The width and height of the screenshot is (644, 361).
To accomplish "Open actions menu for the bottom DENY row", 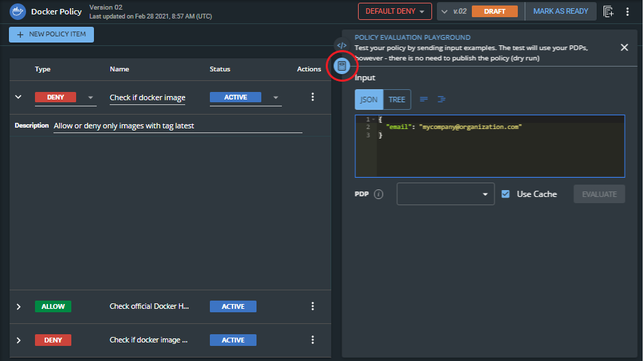I will click(x=313, y=340).
